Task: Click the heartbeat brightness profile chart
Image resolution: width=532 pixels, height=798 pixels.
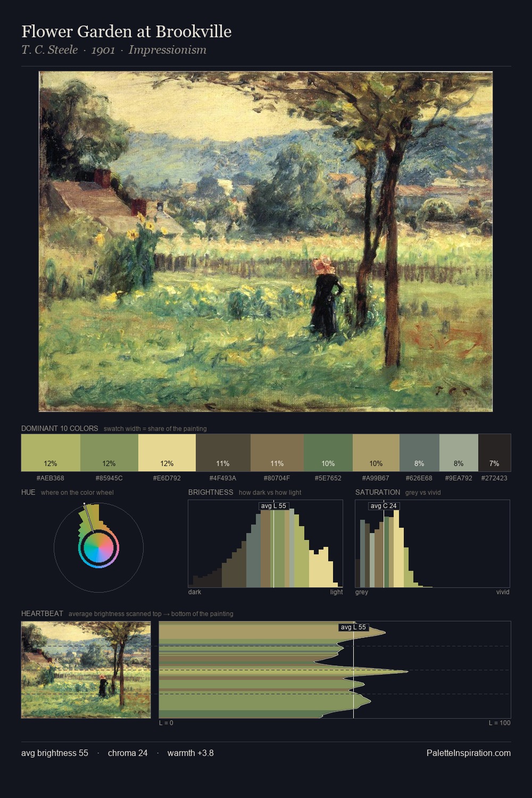Action: [x=335, y=670]
